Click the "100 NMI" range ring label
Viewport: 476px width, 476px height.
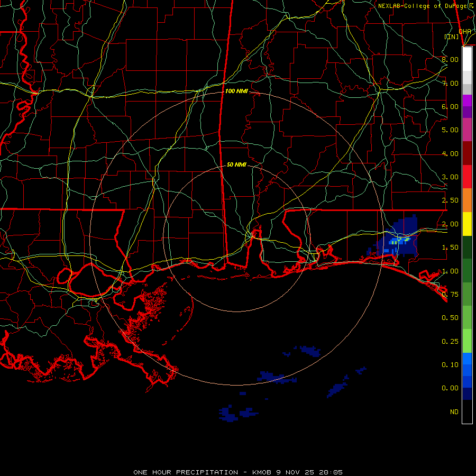pyautogui.click(x=236, y=91)
